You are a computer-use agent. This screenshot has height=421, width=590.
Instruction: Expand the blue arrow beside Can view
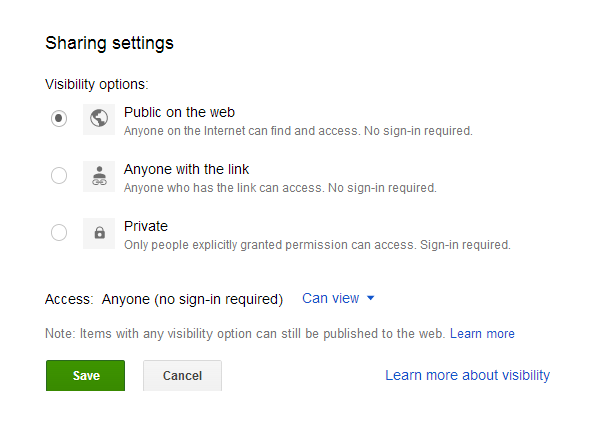click(x=371, y=298)
